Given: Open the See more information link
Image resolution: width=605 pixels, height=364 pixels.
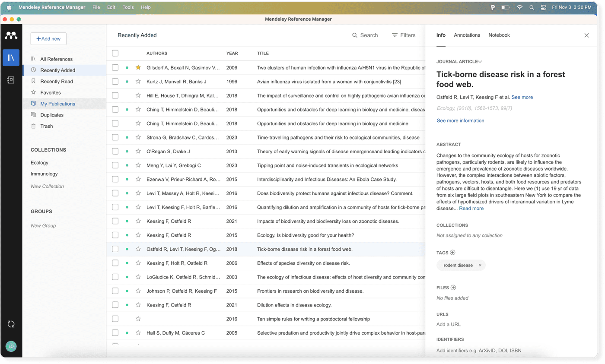Looking at the screenshot, I should [460, 120].
